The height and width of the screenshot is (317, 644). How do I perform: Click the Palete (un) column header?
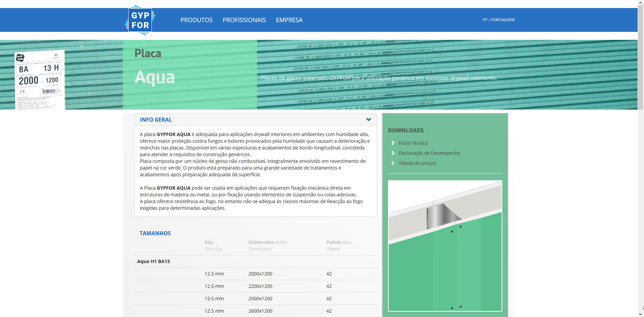click(338, 242)
